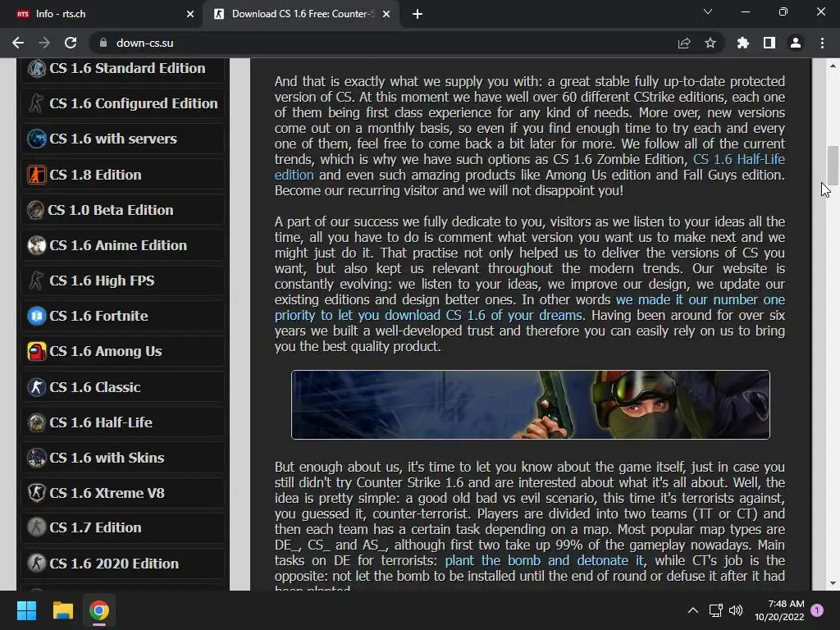
Task: Click the Counter-Strike soldier banner image
Action: 531,405
